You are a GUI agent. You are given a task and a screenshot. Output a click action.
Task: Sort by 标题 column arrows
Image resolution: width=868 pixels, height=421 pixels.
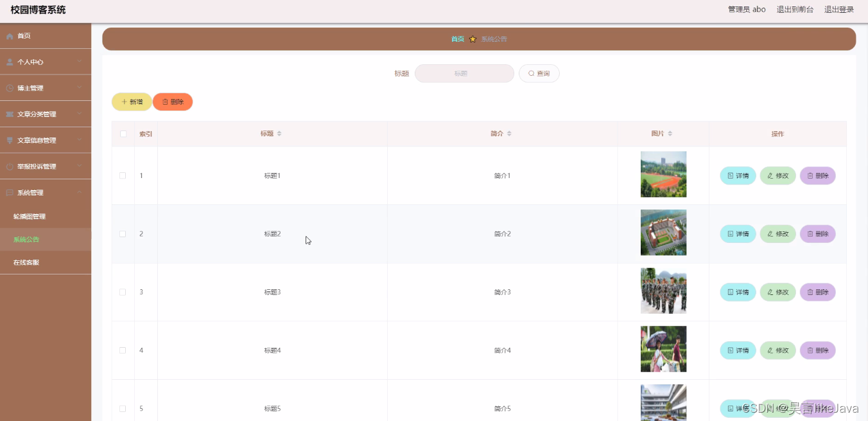point(279,134)
